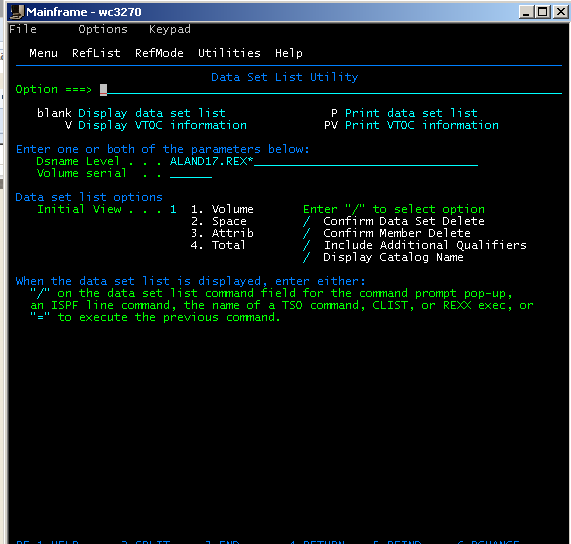Click the 'Initial View' label
The height and width of the screenshot is (544, 571).
[x=79, y=209]
